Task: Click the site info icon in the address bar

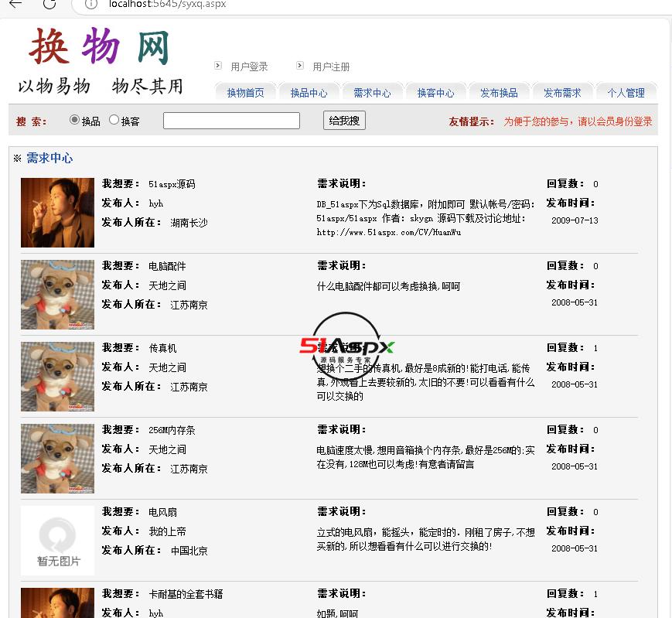Action: click(x=90, y=4)
